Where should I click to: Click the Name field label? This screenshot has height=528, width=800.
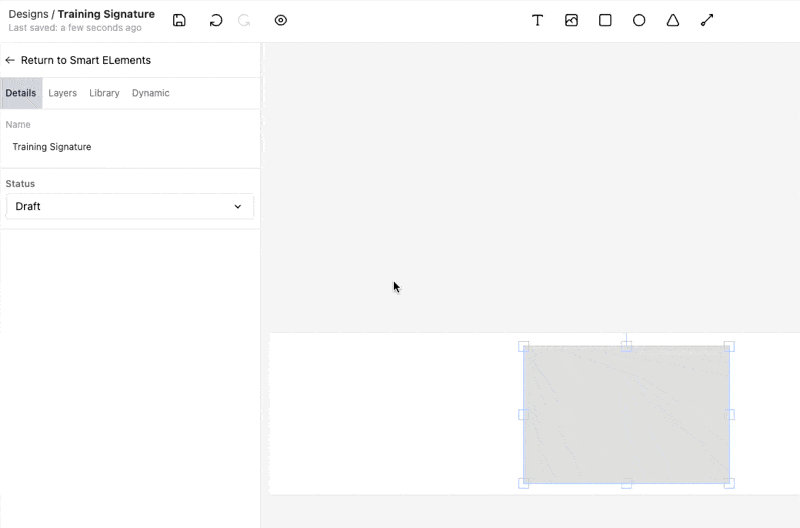(18, 124)
